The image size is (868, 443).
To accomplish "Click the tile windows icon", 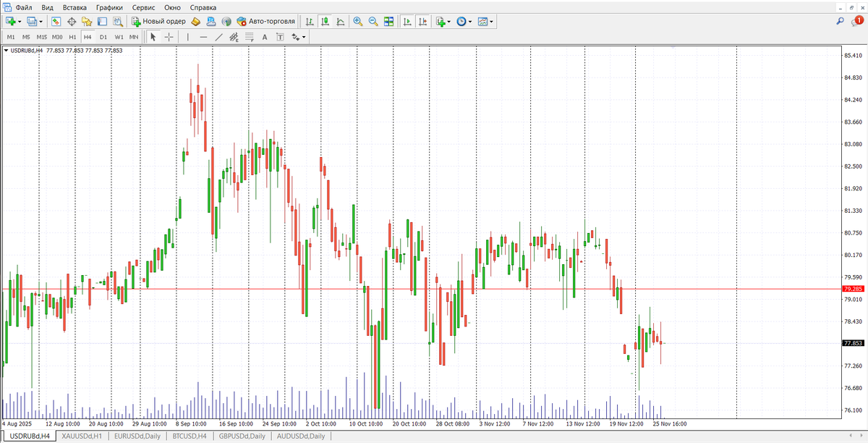I will [389, 22].
